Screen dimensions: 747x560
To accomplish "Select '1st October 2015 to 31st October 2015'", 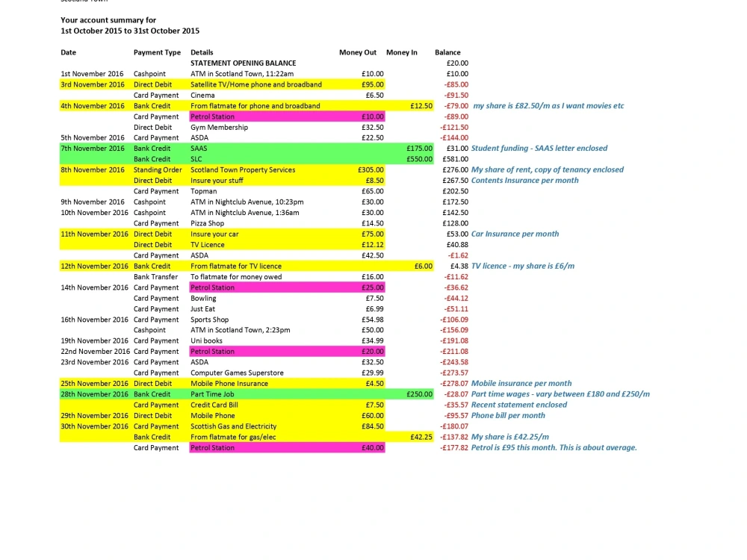I will (x=130, y=31).
